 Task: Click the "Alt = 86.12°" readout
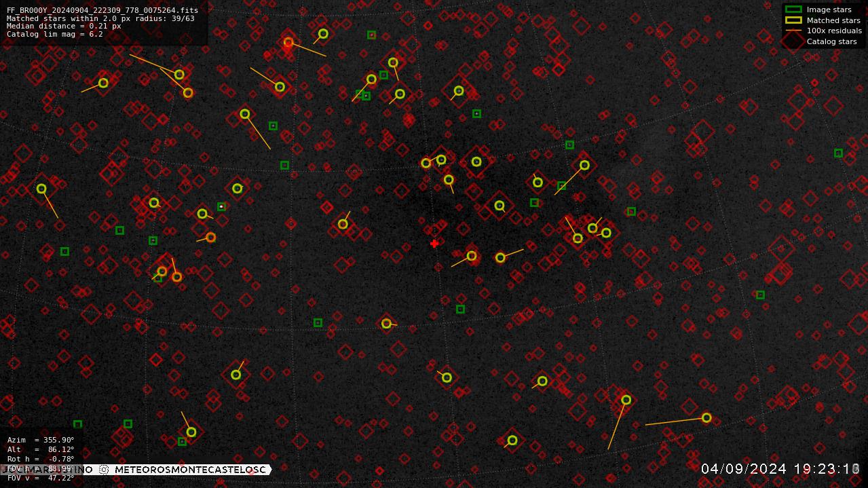point(41,449)
